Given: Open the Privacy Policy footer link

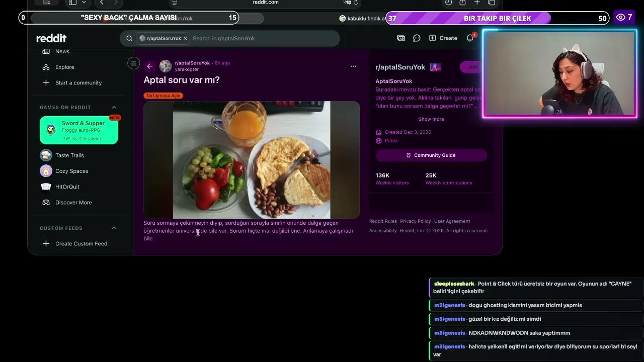Looking at the screenshot, I should pos(416,221).
